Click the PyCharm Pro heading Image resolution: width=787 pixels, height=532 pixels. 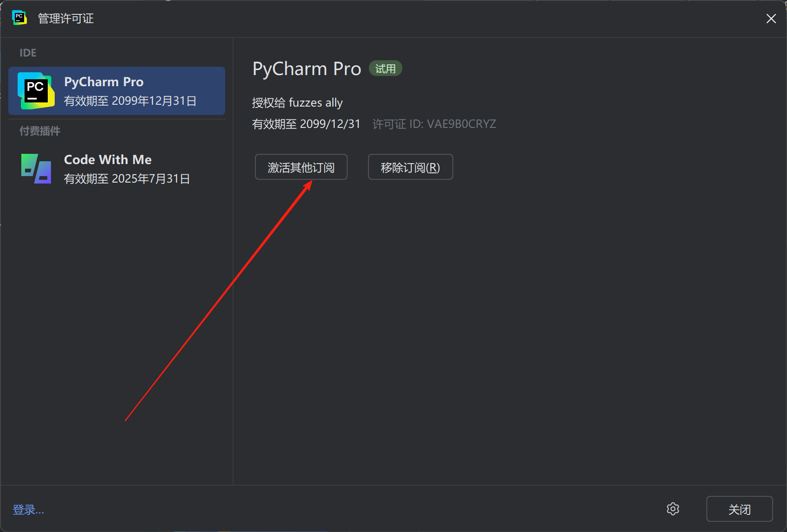(307, 69)
